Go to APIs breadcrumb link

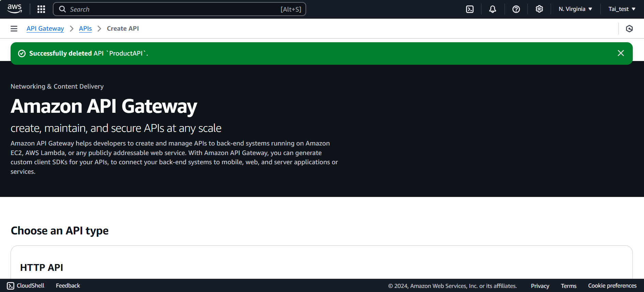(x=85, y=29)
